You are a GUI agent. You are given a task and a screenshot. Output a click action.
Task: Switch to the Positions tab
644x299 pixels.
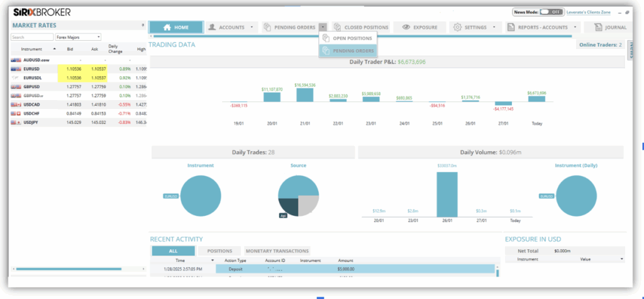[x=219, y=251]
